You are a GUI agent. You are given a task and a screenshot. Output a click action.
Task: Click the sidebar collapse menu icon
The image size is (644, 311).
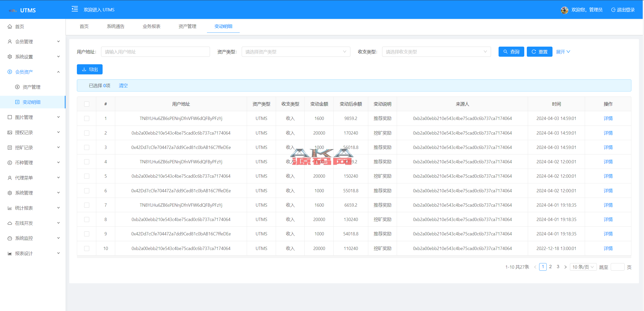click(75, 9)
